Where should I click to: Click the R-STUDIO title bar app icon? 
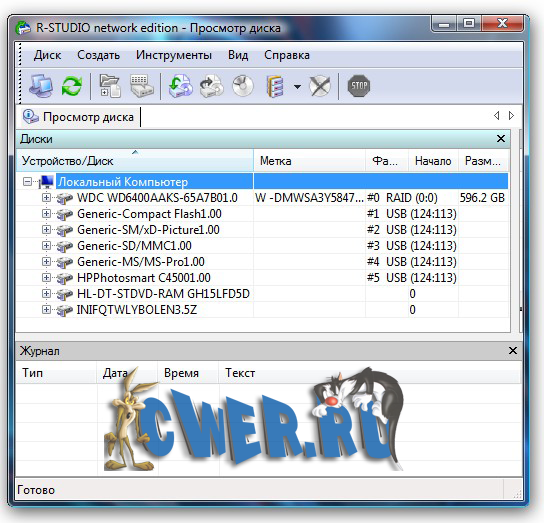23,28
